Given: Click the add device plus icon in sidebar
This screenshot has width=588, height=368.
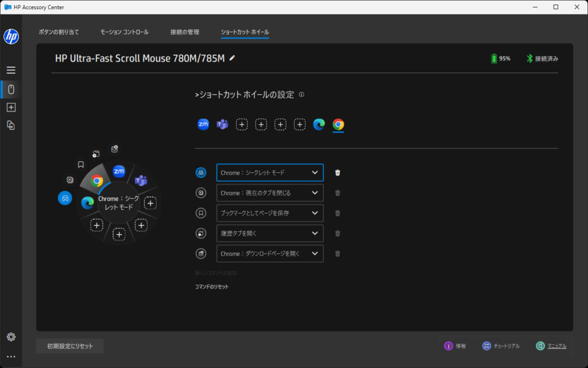Looking at the screenshot, I should (11, 108).
